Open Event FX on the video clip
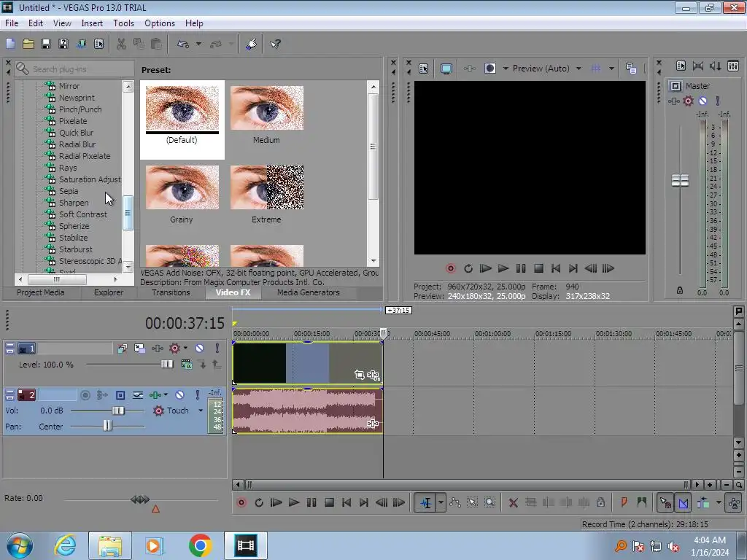This screenshot has width=747, height=560. point(373,376)
